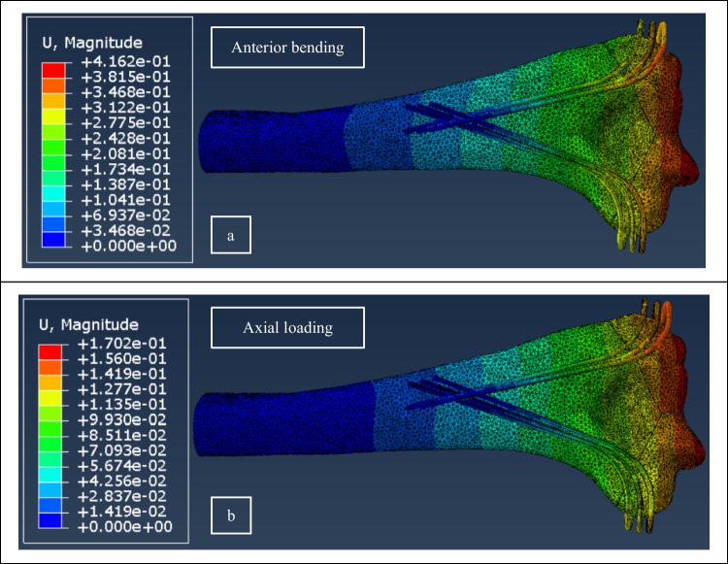Click +0.000e+00 in the Axial loading legend

(125, 527)
